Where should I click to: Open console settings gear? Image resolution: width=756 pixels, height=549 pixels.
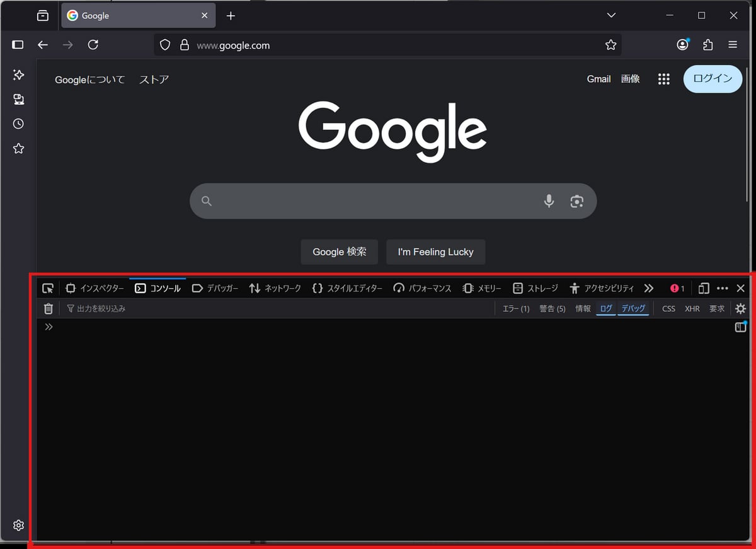point(740,308)
